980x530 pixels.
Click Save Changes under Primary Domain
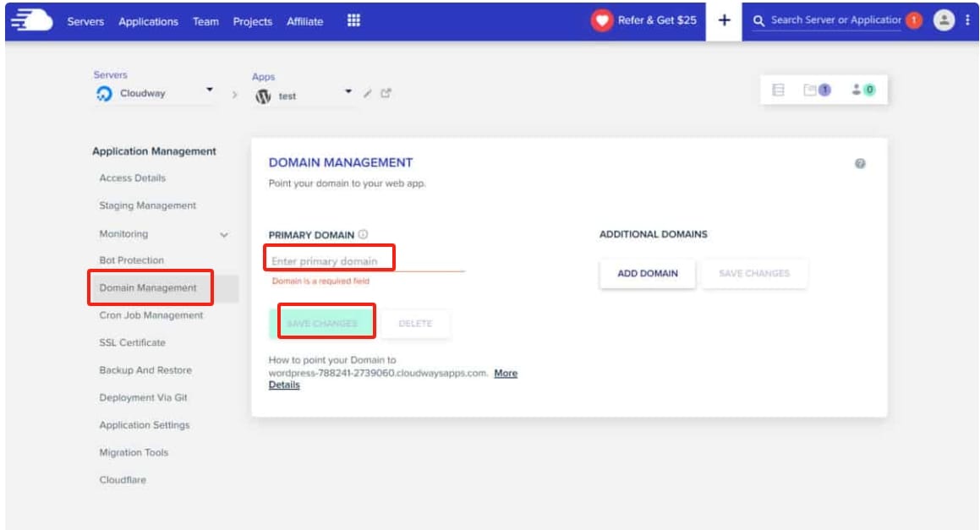pos(322,323)
